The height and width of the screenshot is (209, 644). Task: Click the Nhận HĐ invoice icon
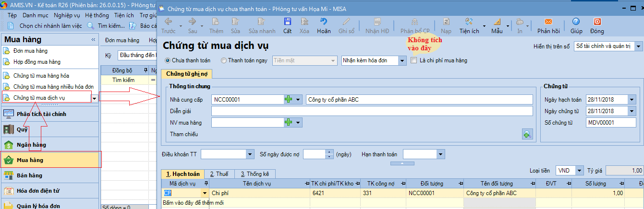point(377,22)
